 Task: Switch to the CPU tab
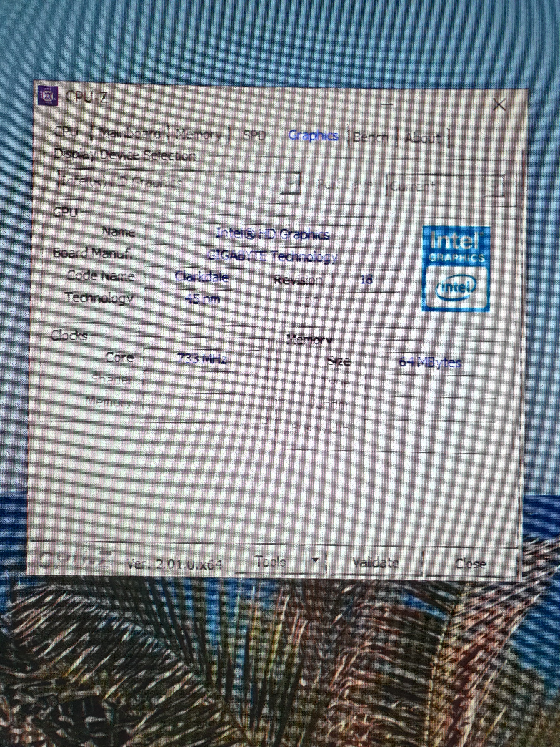[x=66, y=131]
